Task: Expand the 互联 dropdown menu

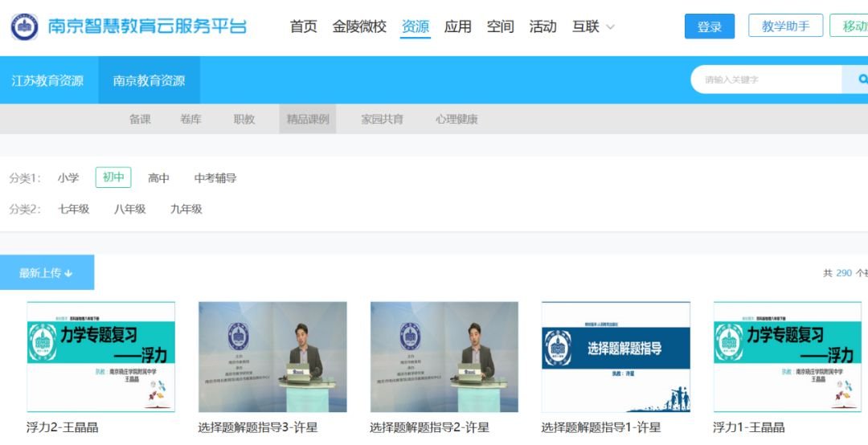Action: coord(593,27)
